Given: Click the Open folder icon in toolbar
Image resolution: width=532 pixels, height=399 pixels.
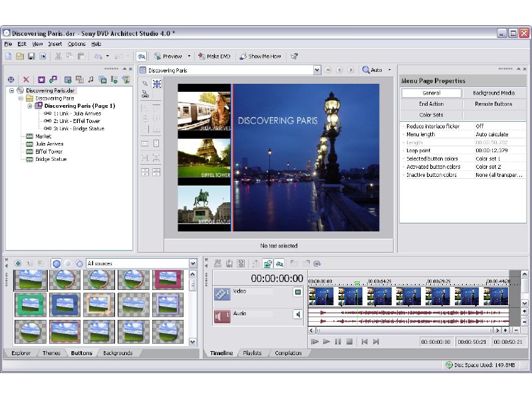Looking at the screenshot, I should click(20, 57).
